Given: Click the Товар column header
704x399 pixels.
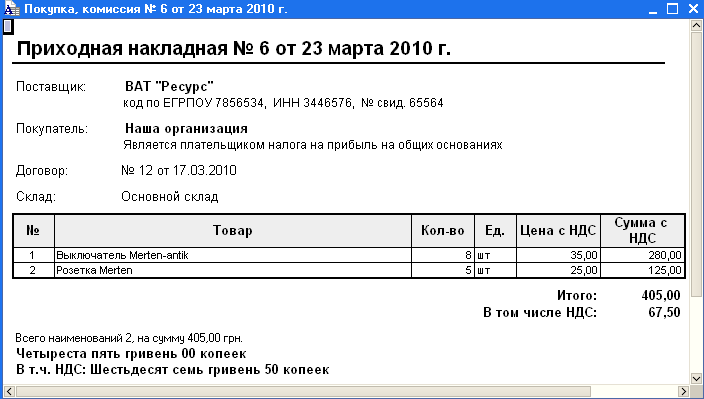Looking at the screenshot, I should coord(233,230).
